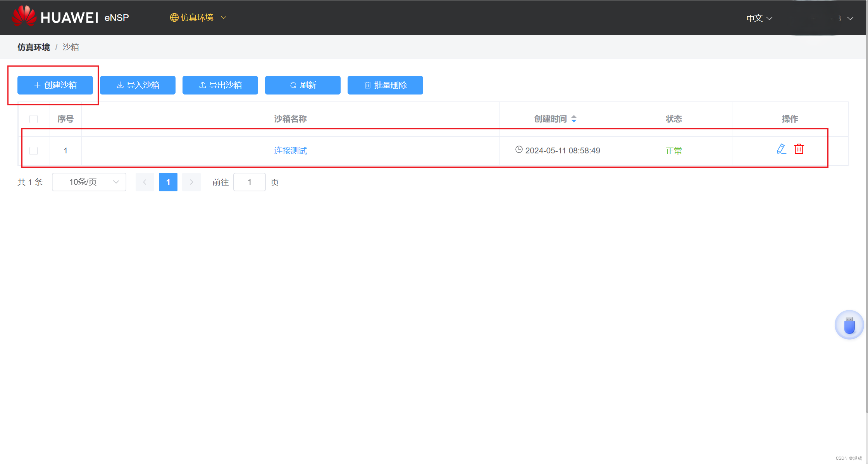Click the 前往 page number input field
Screen dimensions: 868x464
point(250,182)
